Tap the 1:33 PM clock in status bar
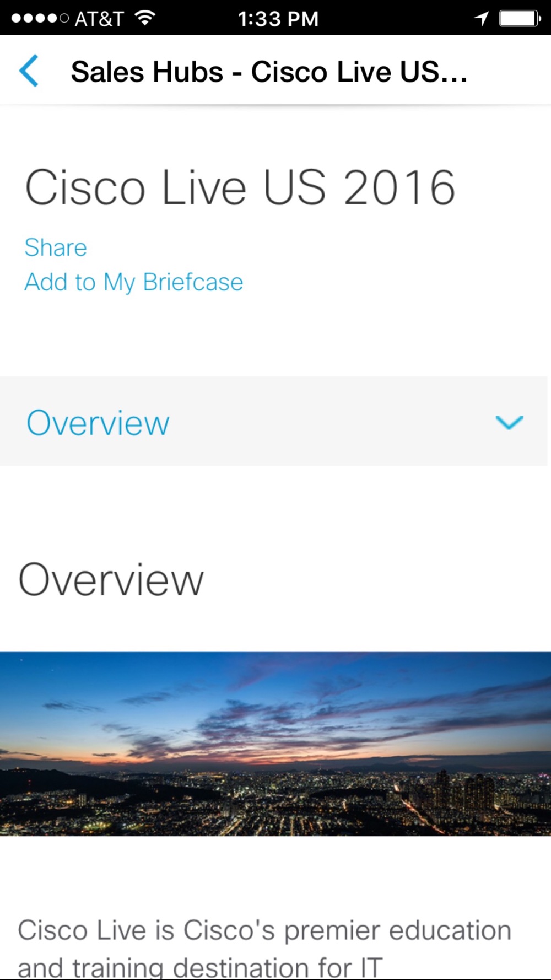Viewport: 551px width, 980px height. point(278,19)
